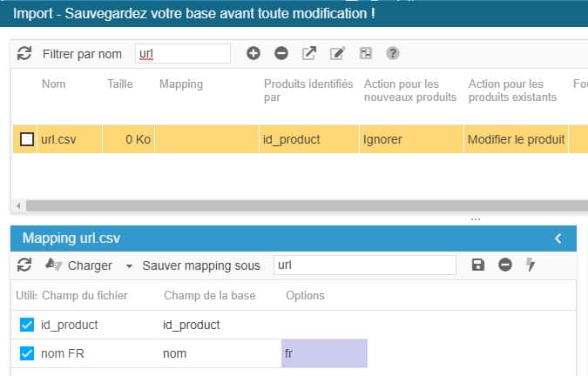The height and width of the screenshot is (376, 588).
Task: Refresh the import file list
Action: pyautogui.click(x=24, y=54)
